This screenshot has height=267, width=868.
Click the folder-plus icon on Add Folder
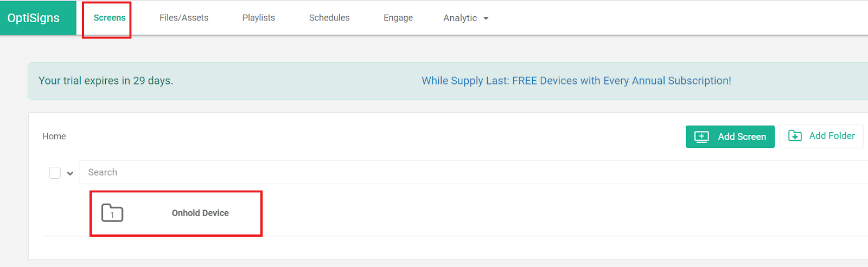pos(795,136)
